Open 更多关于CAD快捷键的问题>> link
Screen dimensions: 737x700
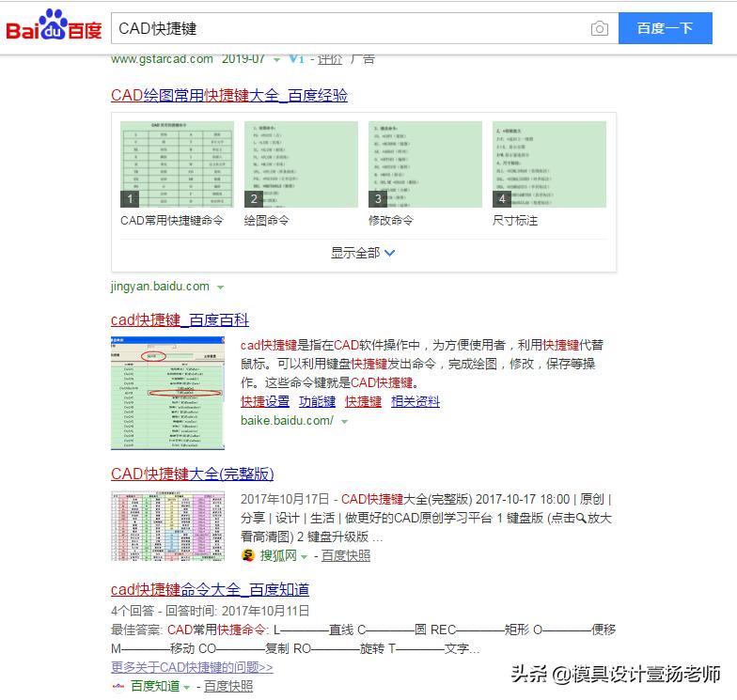[192, 667]
